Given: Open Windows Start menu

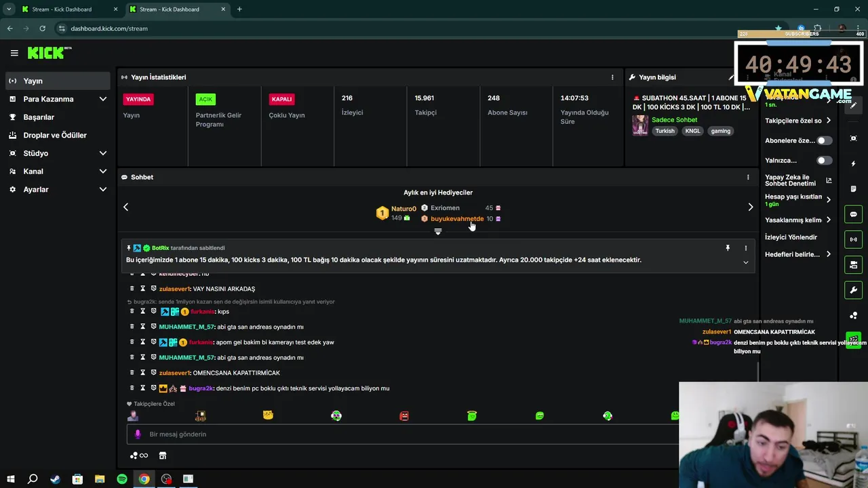Looking at the screenshot, I should (10, 479).
